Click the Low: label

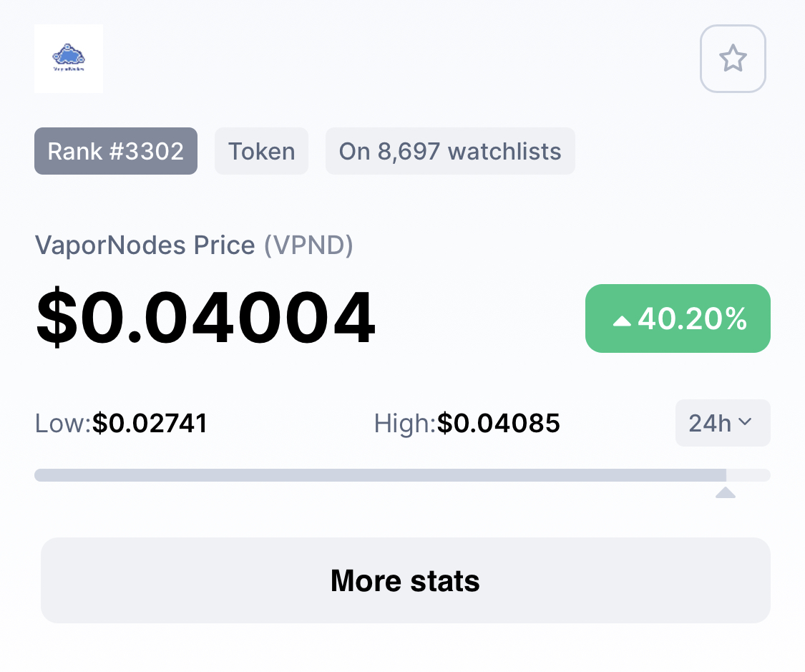[63, 424]
